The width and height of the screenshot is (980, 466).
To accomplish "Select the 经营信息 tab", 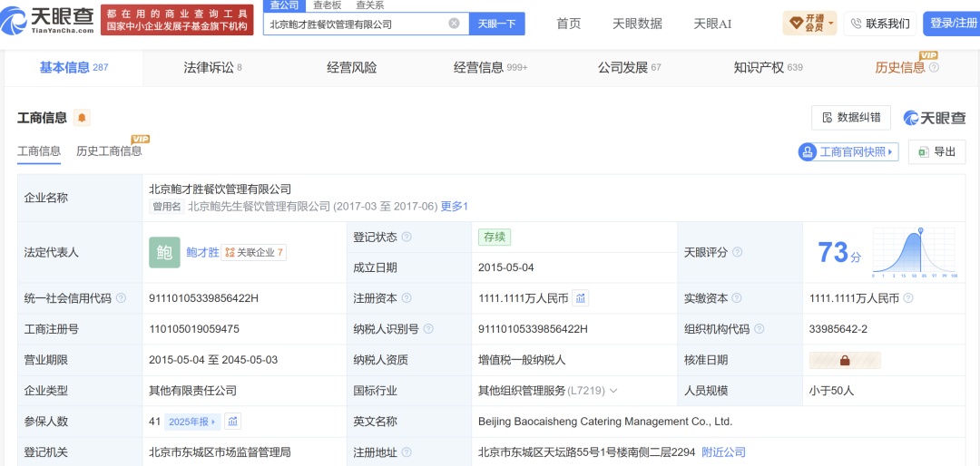I will tap(491, 67).
